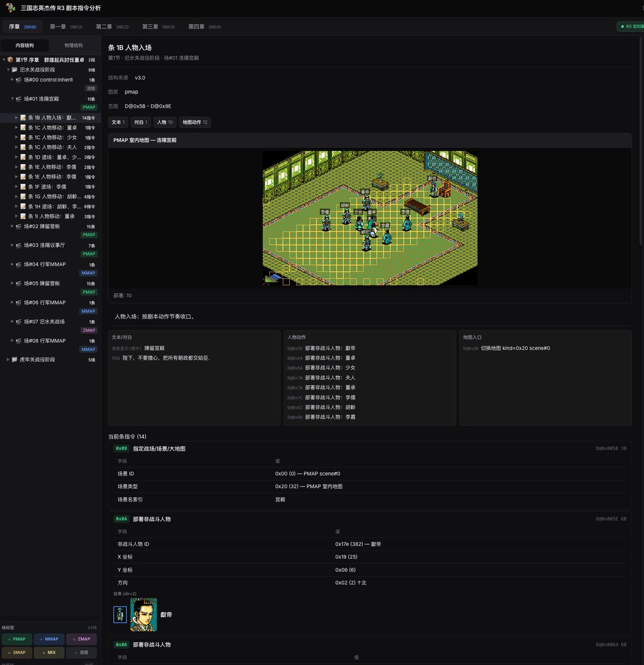
Task: Collapse the 场#01 洛陽宫殿 arrow
Action: 13,99
